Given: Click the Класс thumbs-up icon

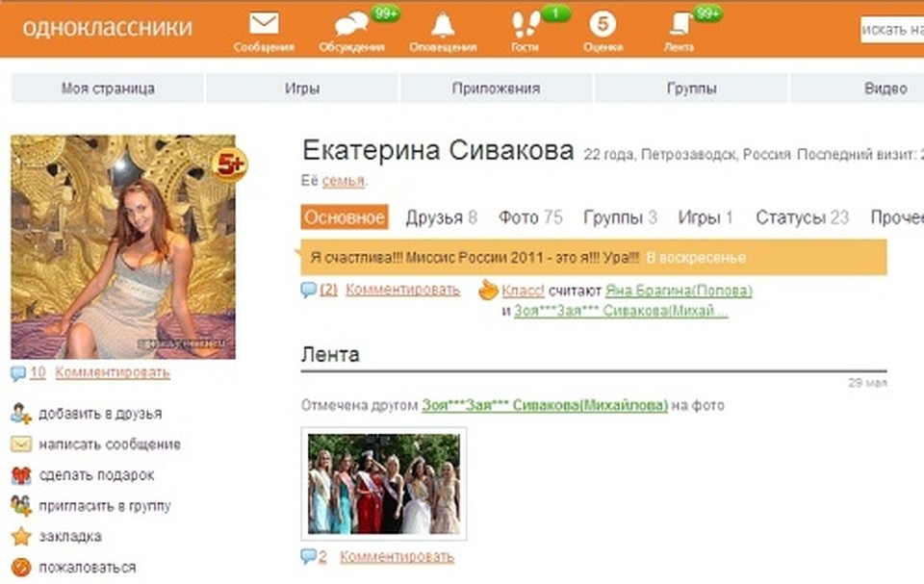Looking at the screenshot, I should click(x=488, y=290).
